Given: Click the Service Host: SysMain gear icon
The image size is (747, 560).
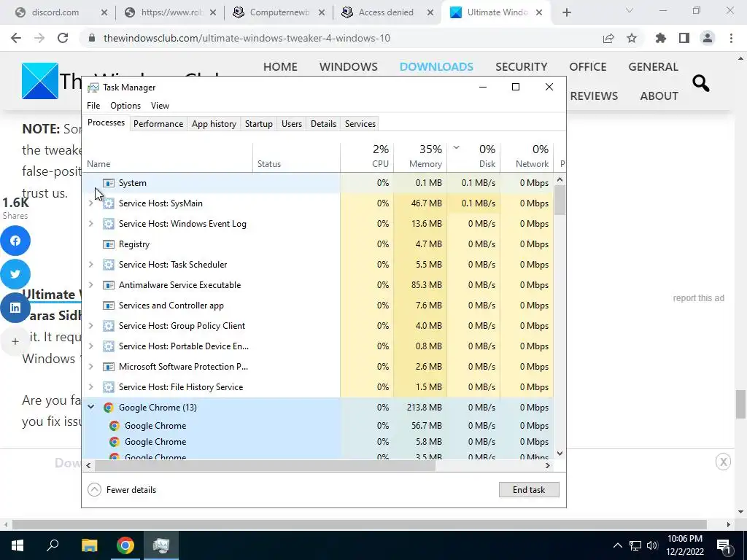Looking at the screenshot, I should 109,203.
